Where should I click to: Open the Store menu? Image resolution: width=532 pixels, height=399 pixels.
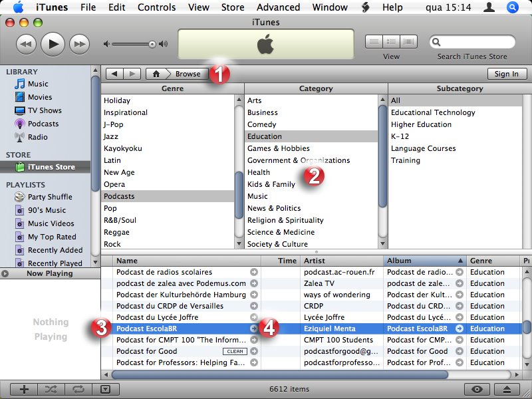tap(233, 7)
